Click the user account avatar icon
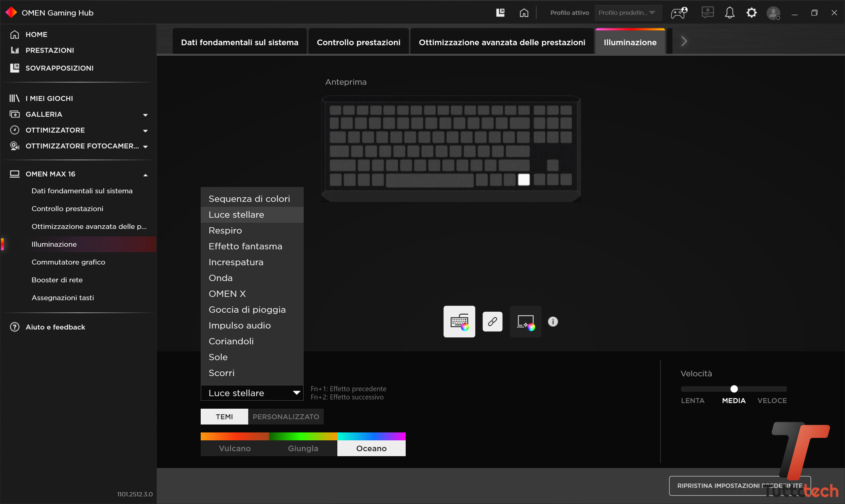Screen dimensions: 845x504 (773, 14)
